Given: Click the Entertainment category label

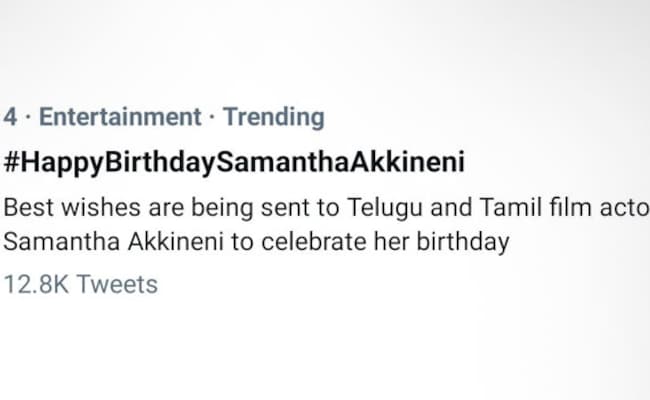Looking at the screenshot, I should (x=119, y=117).
